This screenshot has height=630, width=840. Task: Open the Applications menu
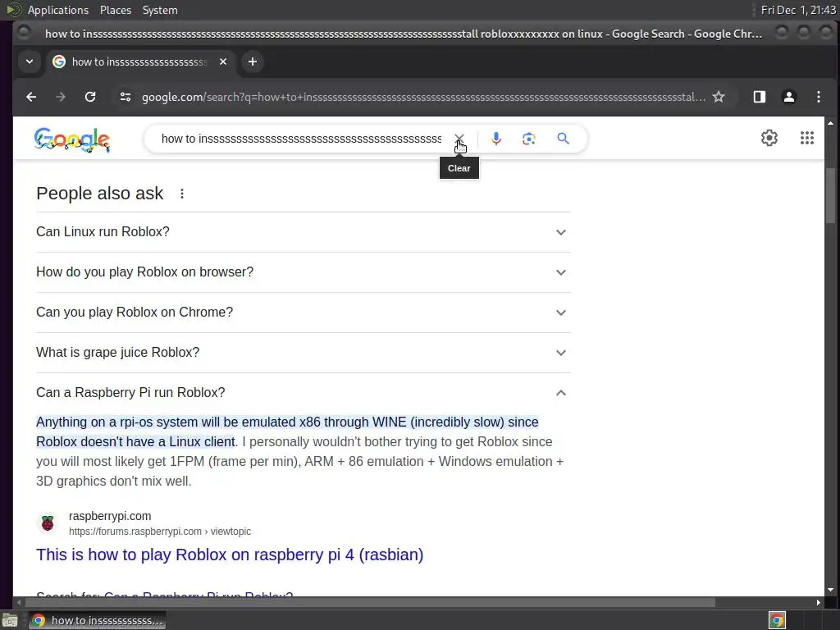(58, 10)
